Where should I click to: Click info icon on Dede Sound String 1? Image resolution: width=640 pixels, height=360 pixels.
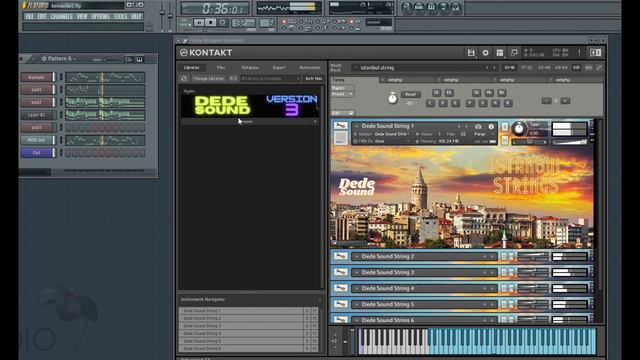click(491, 127)
